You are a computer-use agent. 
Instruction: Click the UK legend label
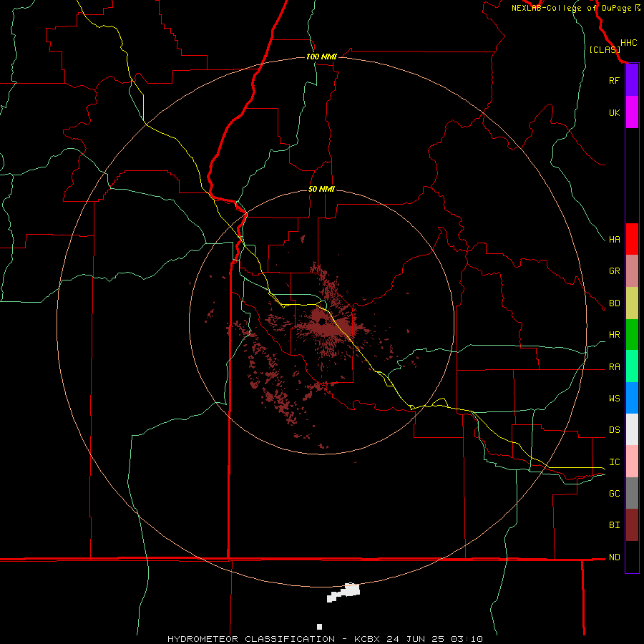(614, 113)
